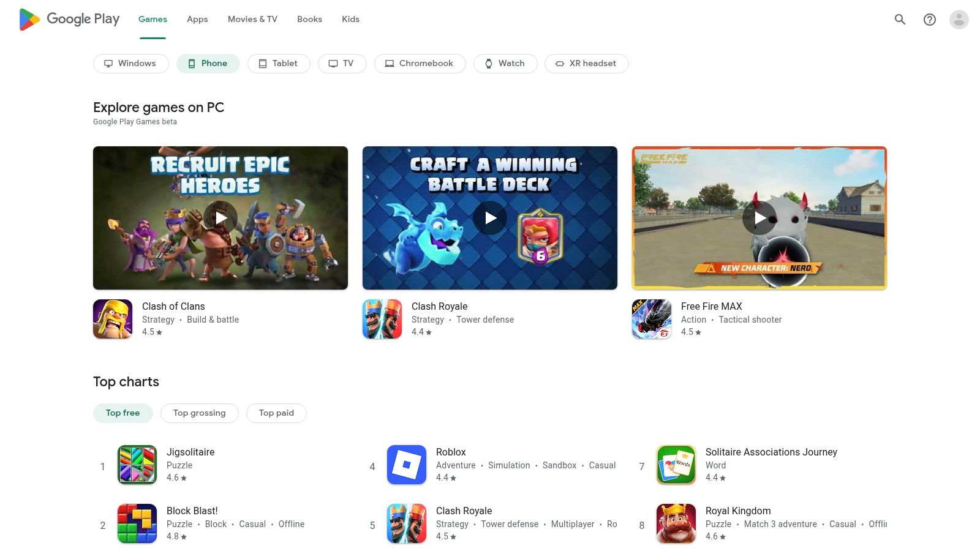Open the Clash of Clans app icon
This screenshot has width=980, height=551.
pos(113,318)
